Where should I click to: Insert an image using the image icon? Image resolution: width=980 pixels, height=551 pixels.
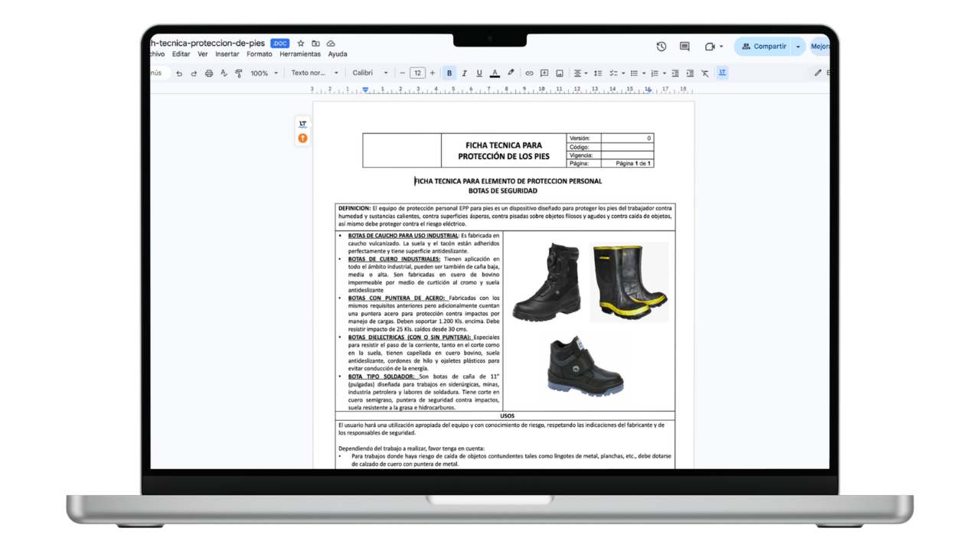click(560, 73)
